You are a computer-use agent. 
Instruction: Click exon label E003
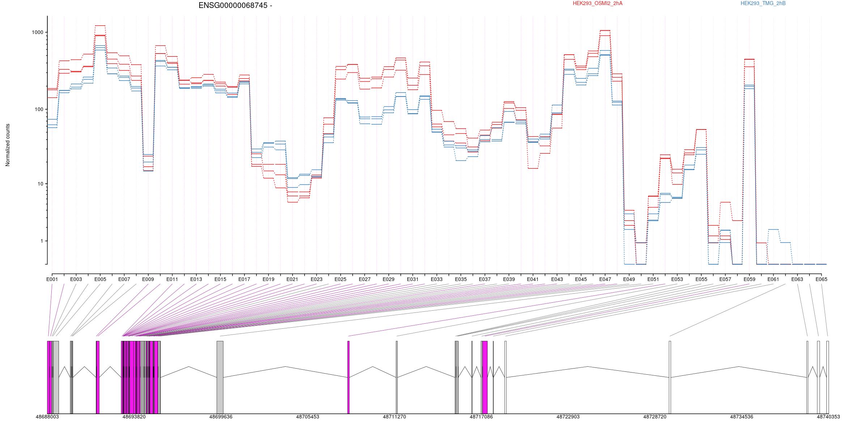76,279
